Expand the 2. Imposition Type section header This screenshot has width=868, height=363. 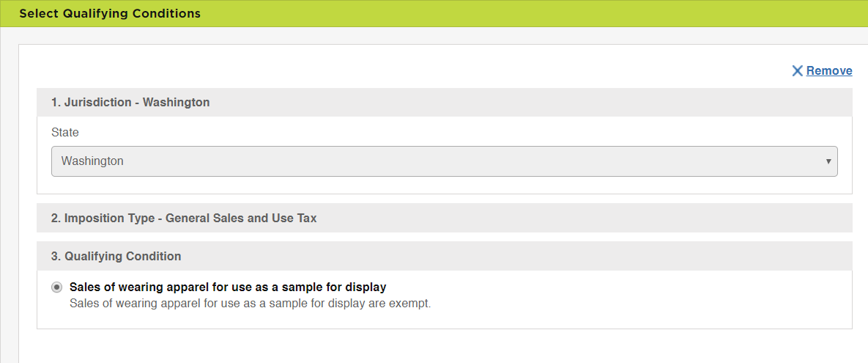coord(444,219)
